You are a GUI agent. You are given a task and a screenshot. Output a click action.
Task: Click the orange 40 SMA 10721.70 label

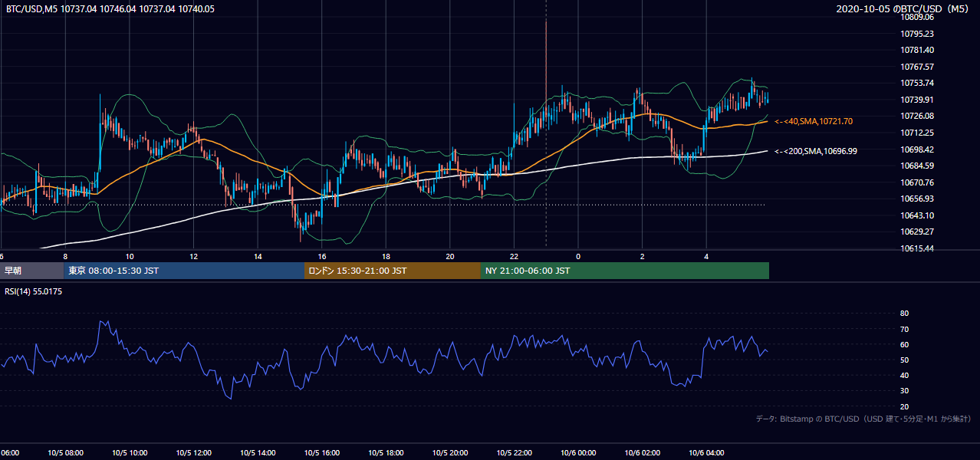(x=814, y=121)
